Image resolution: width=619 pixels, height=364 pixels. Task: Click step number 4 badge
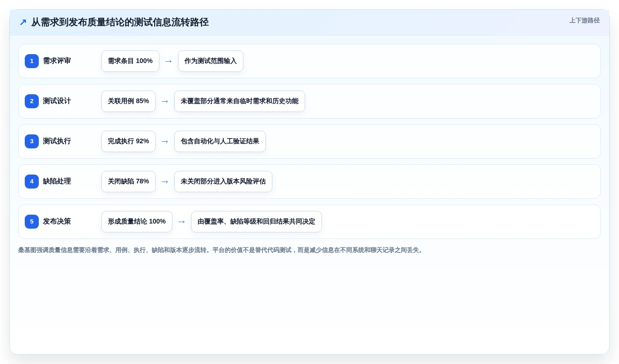click(x=32, y=182)
